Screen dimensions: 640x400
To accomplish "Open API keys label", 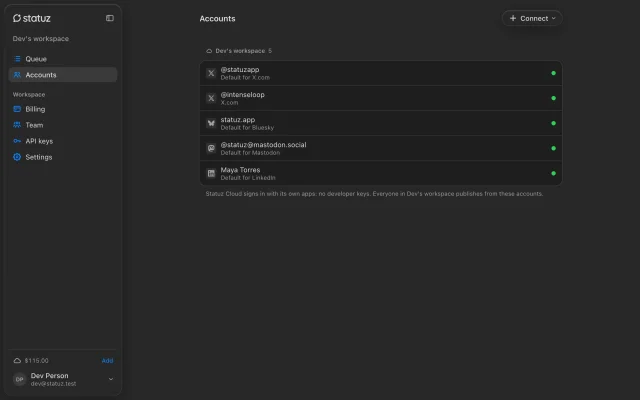I will click(39, 141).
